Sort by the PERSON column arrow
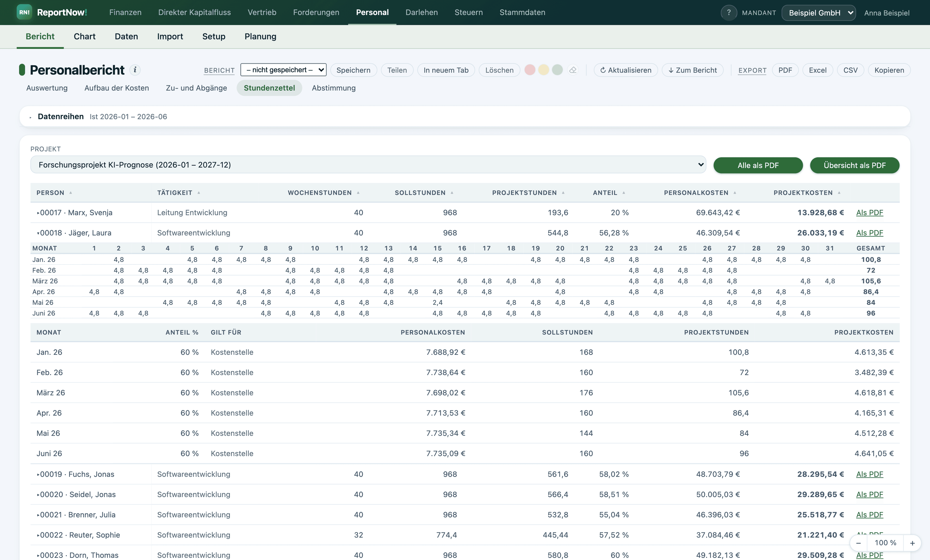The width and height of the screenshot is (930, 560). [x=70, y=193]
